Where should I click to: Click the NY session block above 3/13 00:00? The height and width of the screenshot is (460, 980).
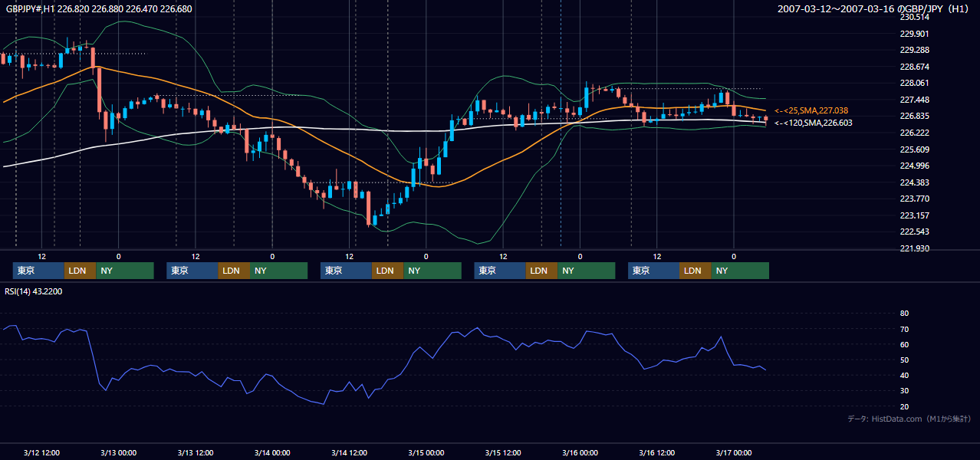(125, 271)
